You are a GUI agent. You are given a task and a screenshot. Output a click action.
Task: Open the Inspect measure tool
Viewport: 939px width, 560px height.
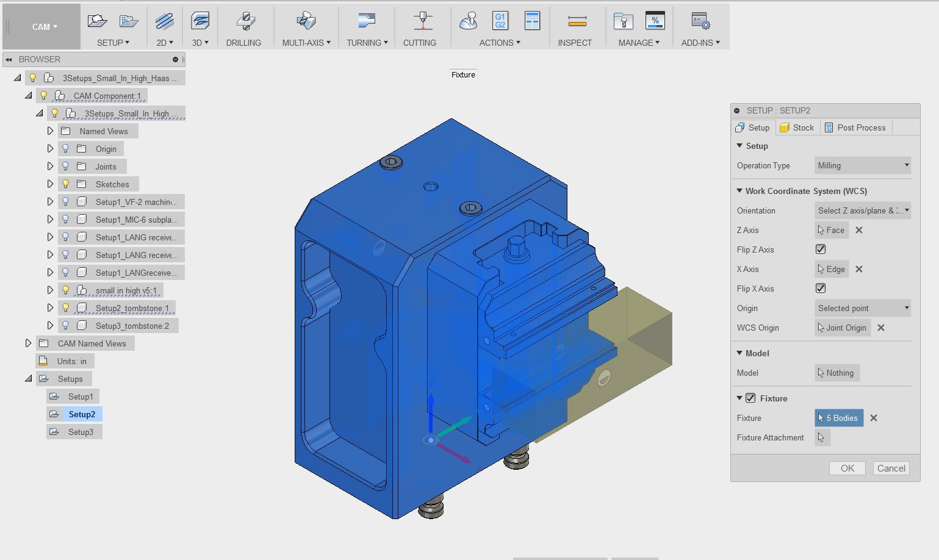pyautogui.click(x=577, y=21)
